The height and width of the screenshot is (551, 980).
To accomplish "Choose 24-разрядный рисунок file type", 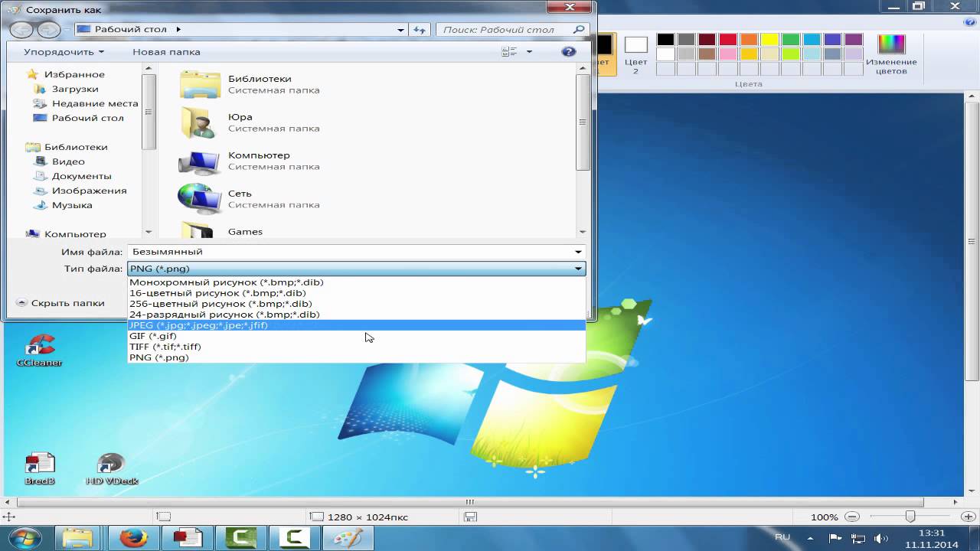I will pos(356,315).
